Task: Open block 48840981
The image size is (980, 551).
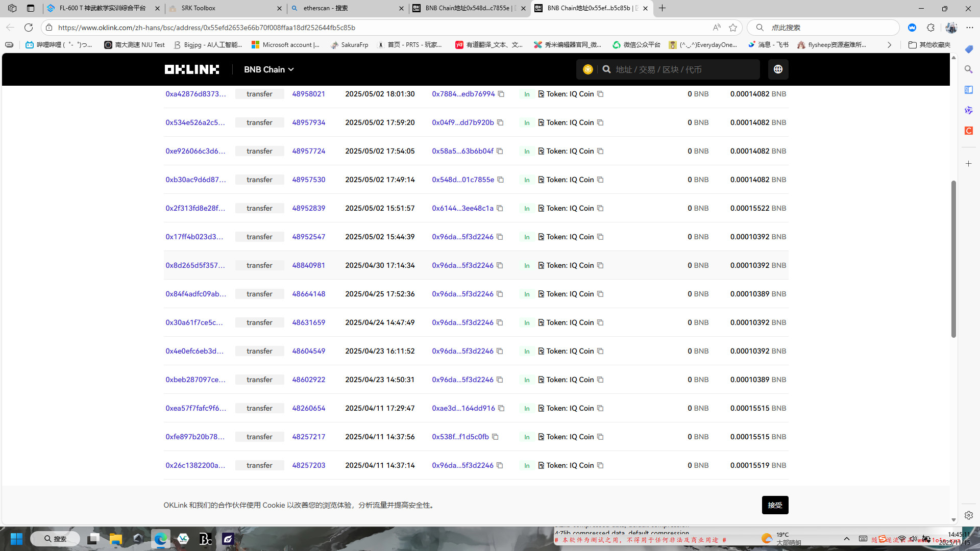Action: point(308,265)
